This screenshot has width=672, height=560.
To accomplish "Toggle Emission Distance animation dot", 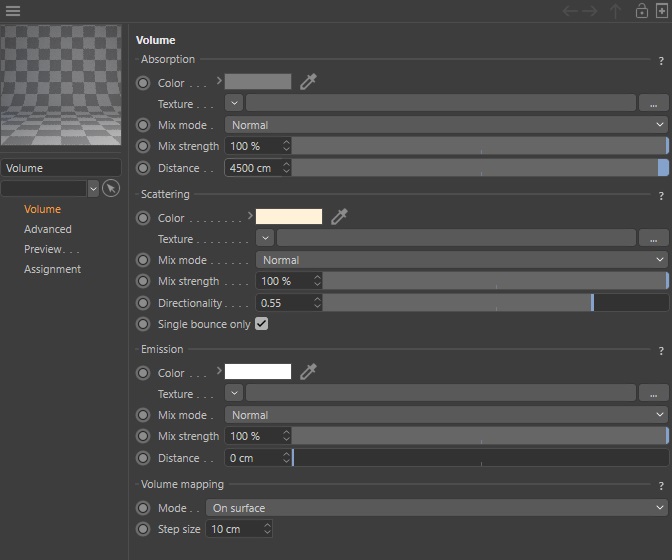I will 143,458.
